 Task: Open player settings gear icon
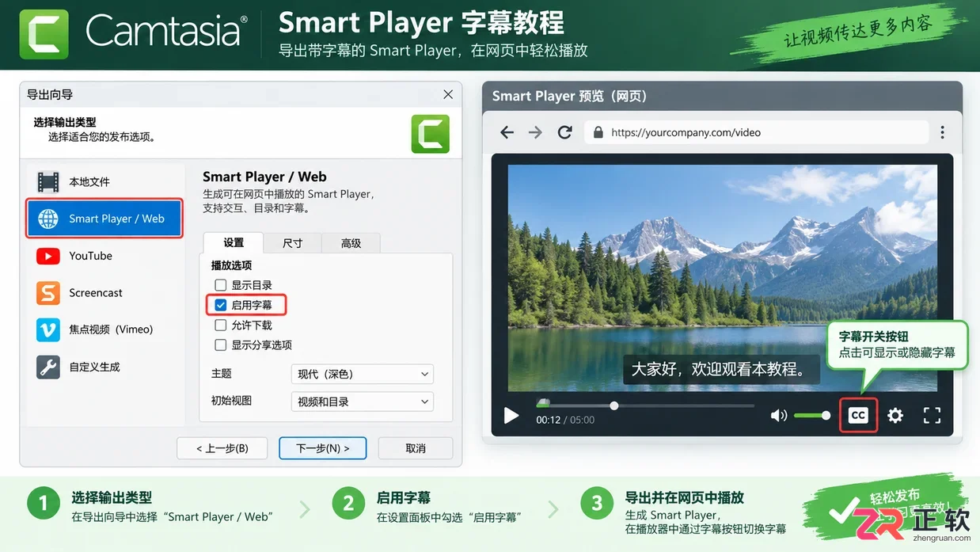[895, 415]
